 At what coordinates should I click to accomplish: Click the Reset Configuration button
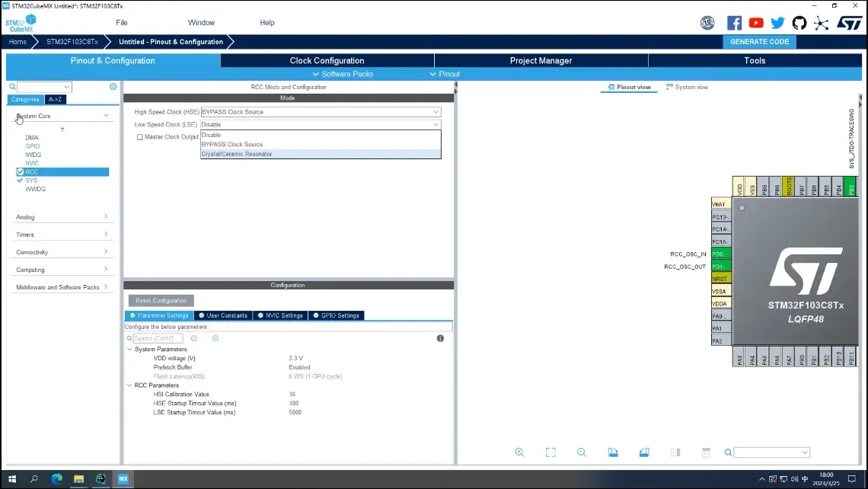tap(161, 301)
